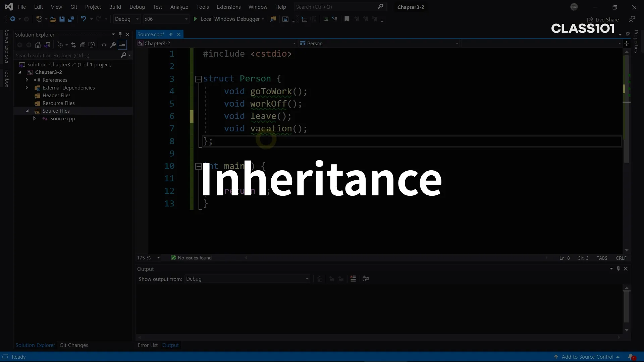This screenshot has width=644, height=362.
Task: Click the Save All toolbar icon
Action: pyautogui.click(x=71, y=19)
